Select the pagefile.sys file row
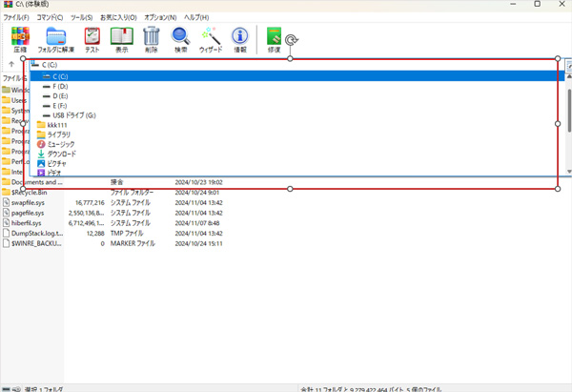The image size is (572, 392). (x=38, y=213)
